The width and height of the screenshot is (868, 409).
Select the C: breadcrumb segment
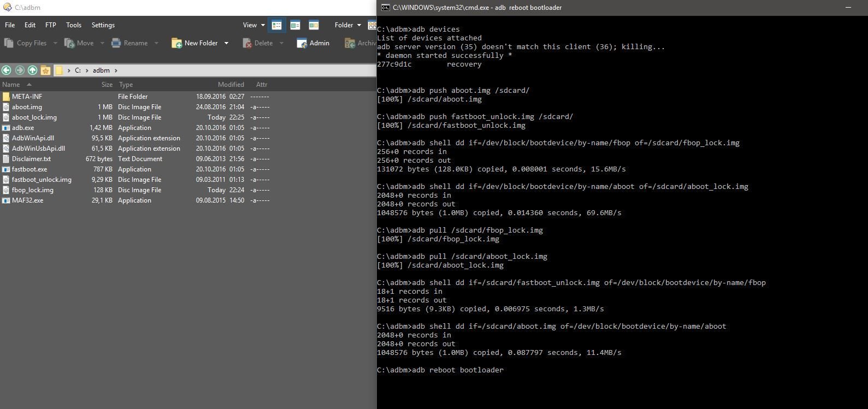pyautogui.click(x=78, y=70)
